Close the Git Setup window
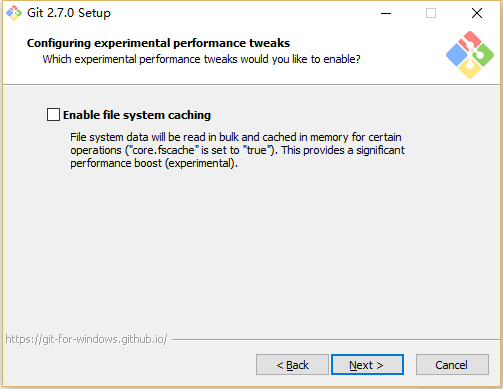Viewport: 503px width, 389px height. coord(477,13)
